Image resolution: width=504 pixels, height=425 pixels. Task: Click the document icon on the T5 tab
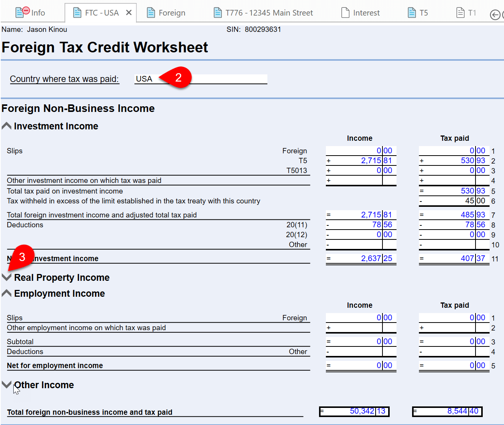tap(411, 12)
